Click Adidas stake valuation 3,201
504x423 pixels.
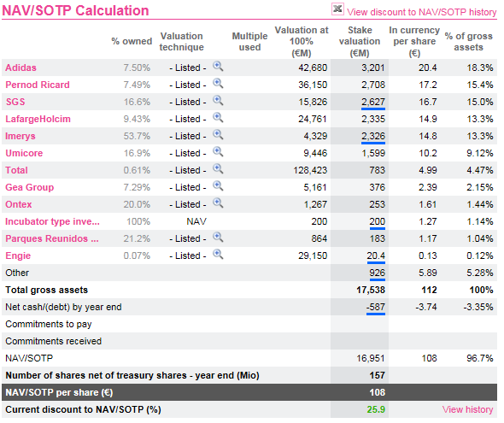[373, 68]
